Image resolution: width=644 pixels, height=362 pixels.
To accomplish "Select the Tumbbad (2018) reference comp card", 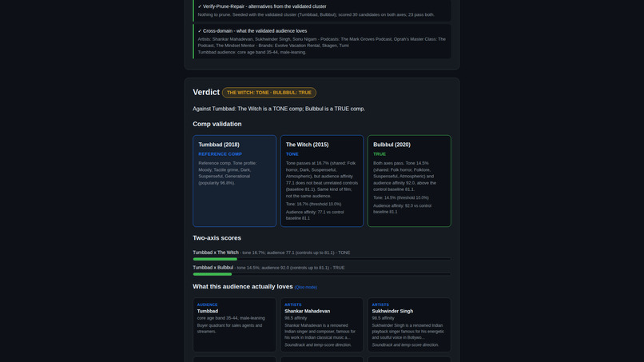I will (235, 181).
